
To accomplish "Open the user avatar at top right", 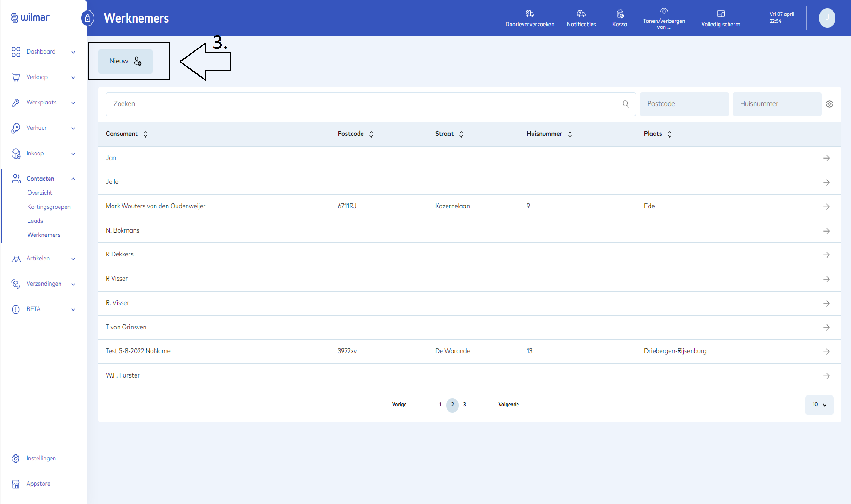I will (x=827, y=18).
